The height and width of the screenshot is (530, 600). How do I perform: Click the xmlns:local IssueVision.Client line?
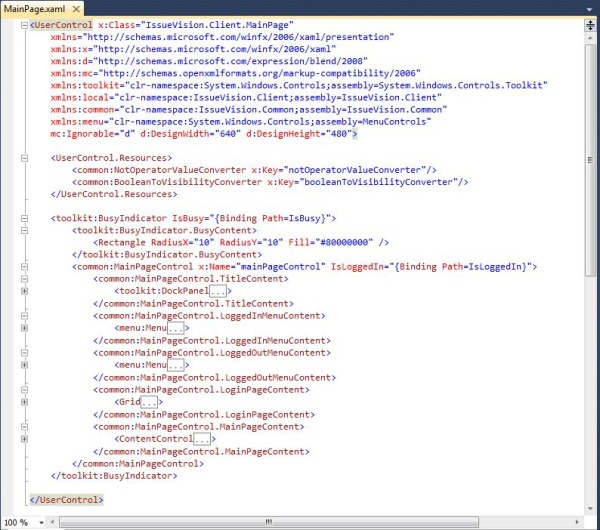point(246,98)
